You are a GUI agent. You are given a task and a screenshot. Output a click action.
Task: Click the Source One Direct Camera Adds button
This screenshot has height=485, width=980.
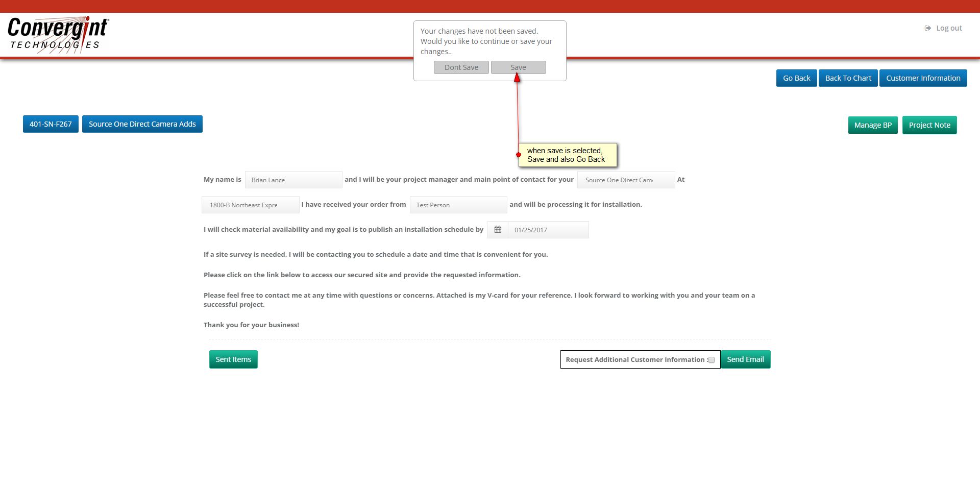click(142, 124)
